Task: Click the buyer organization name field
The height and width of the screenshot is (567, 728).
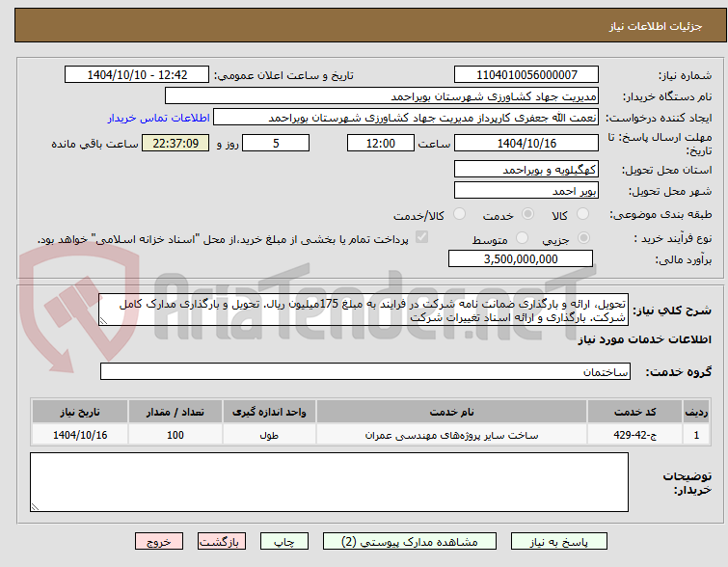Action: tap(382, 96)
